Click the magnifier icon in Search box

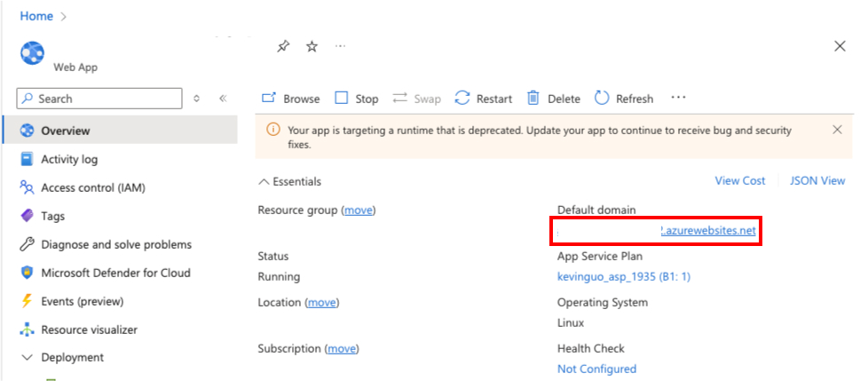28,99
